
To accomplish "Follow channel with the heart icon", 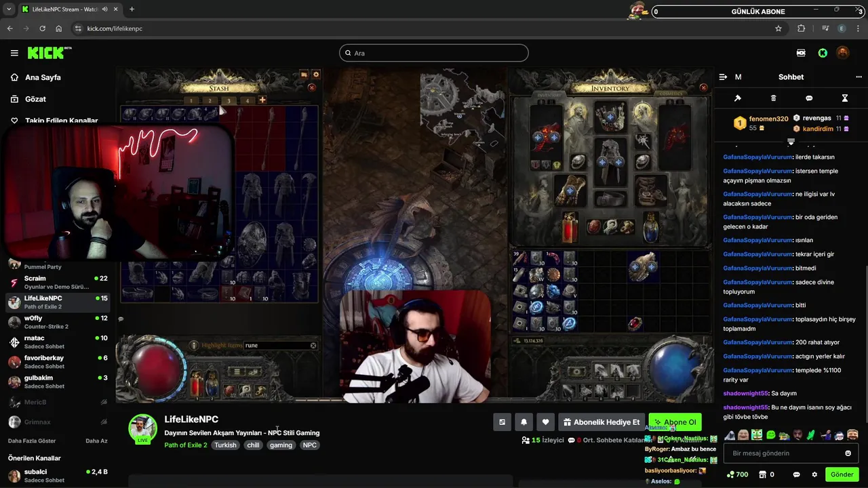I will tap(545, 422).
